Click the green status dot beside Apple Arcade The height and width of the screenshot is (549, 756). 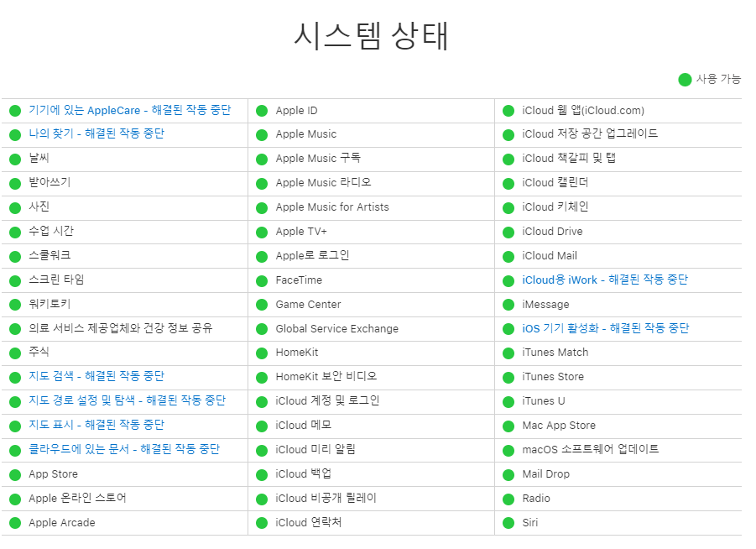(x=15, y=523)
